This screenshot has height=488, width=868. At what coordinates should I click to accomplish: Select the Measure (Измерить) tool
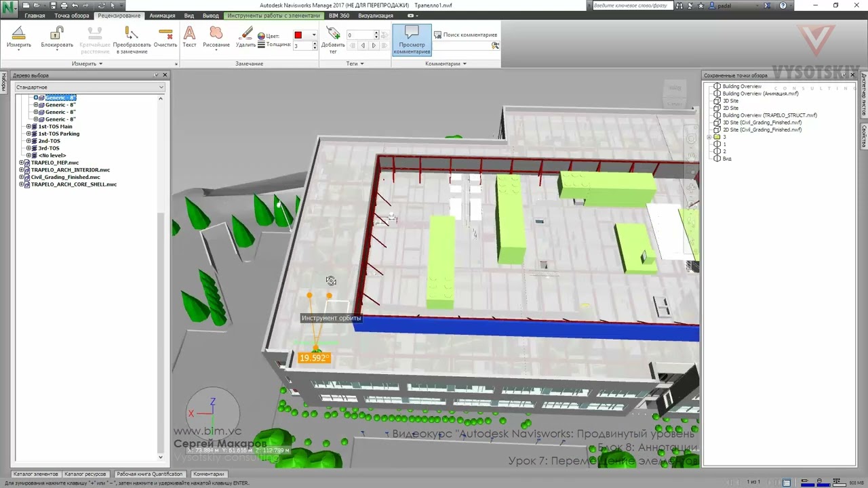tap(19, 38)
